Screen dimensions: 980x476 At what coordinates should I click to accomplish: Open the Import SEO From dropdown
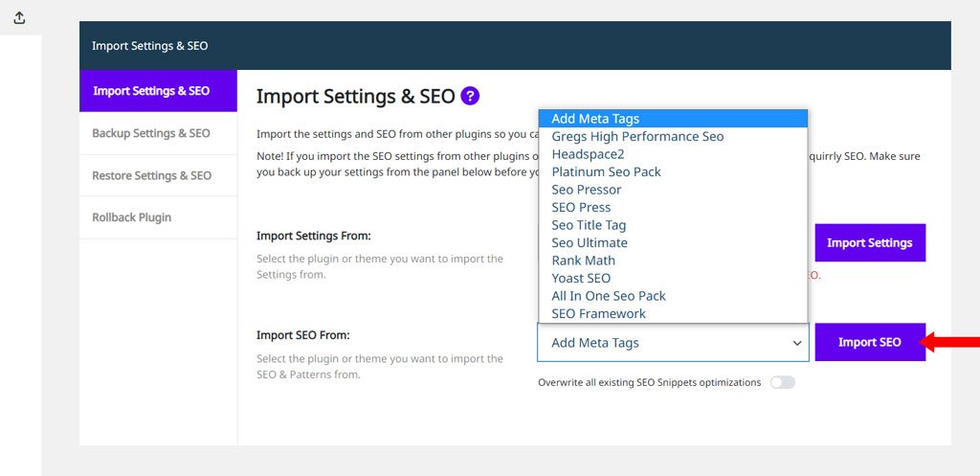[x=673, y=343]
